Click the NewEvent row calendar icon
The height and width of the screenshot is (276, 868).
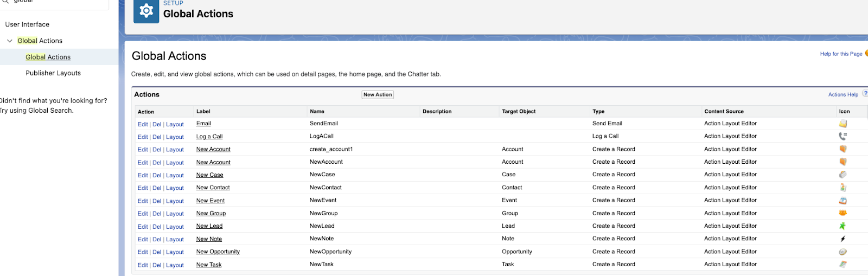(x=843, y=201)
